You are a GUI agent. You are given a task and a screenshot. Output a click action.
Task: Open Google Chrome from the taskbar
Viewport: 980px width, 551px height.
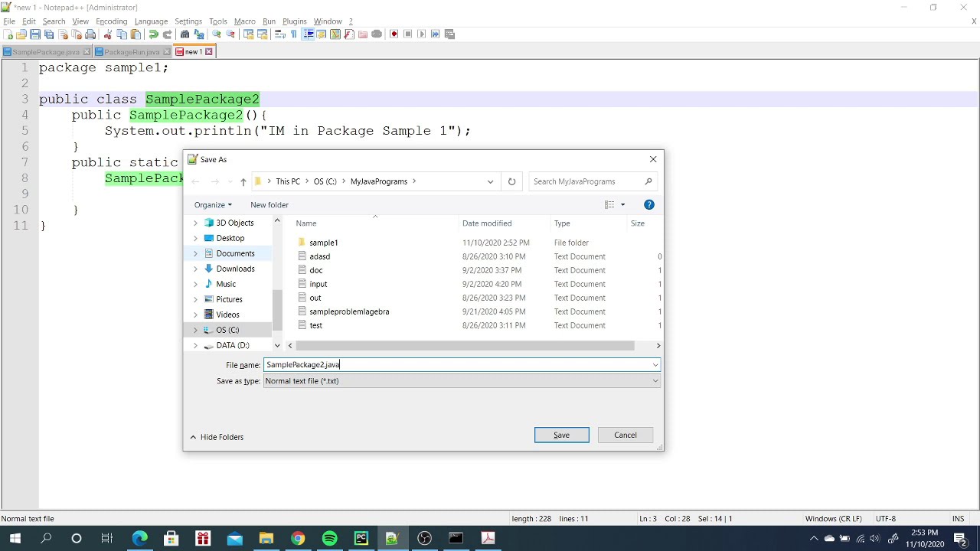[298, 539]
